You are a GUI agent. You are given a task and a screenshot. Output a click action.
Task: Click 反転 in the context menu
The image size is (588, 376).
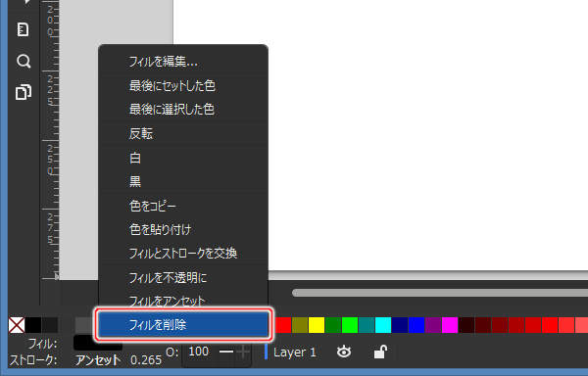[183, 133]
